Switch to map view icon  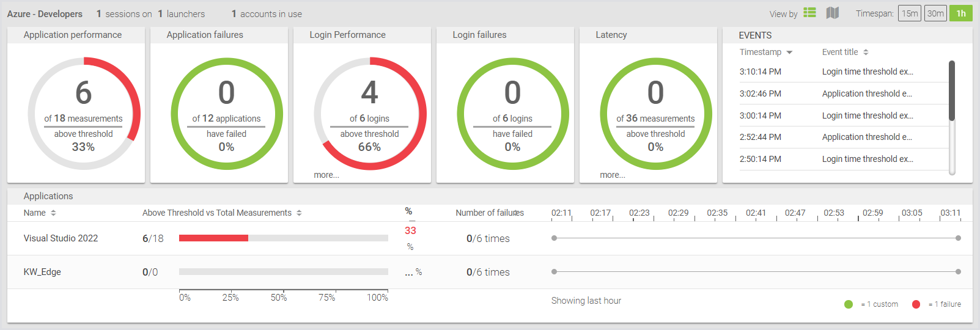(x=832, y=13)
